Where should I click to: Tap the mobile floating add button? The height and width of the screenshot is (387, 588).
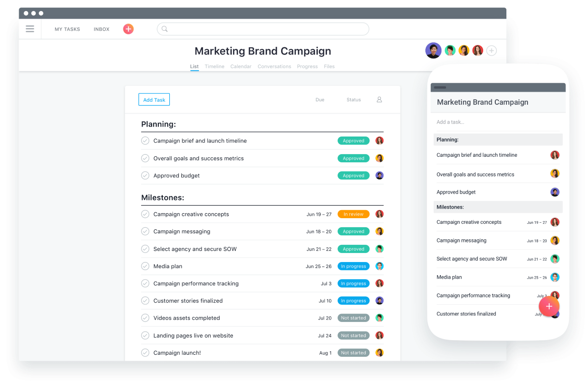click(549, 306)
